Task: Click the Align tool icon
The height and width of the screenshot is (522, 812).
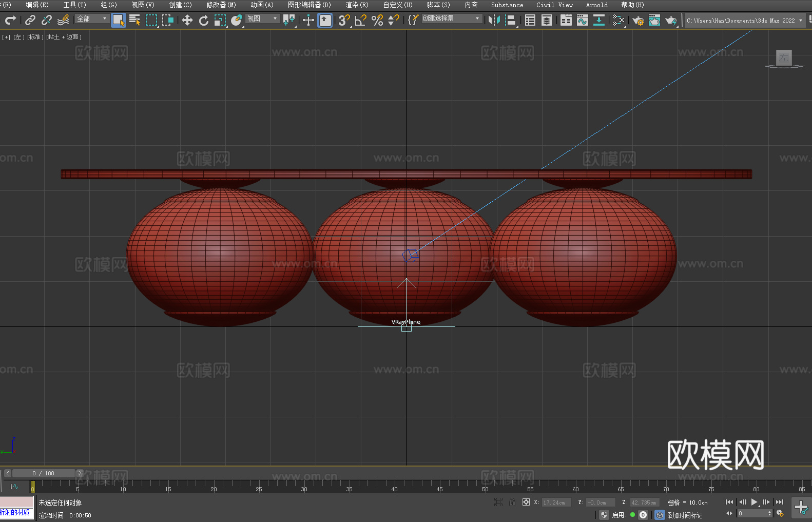Action: (x=511, y=20)
